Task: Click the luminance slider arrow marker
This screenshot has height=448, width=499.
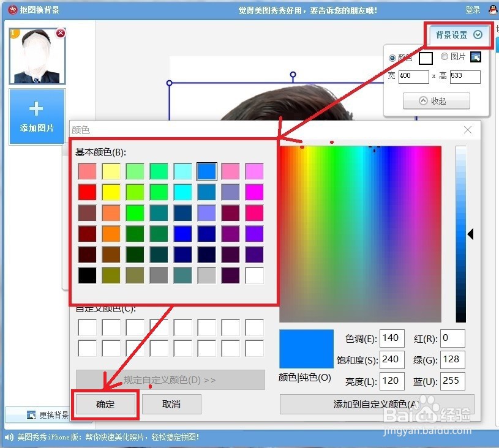Action: coord(472,234)
